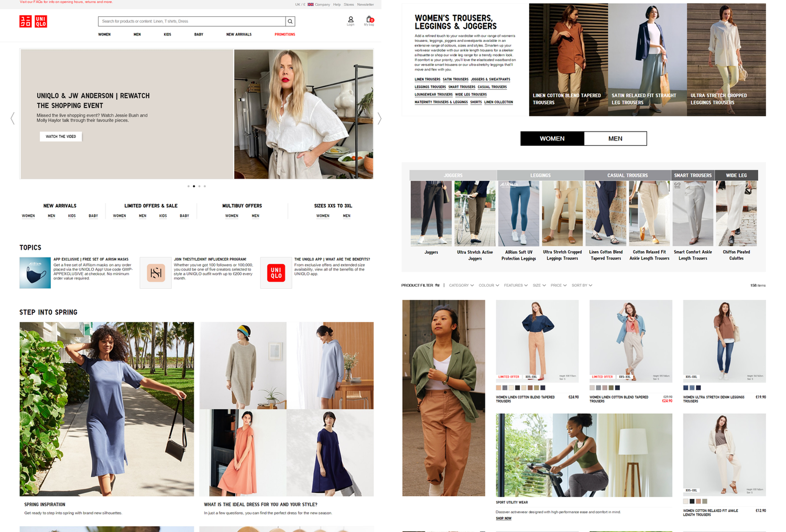The height and width of the screenshot is (532, 786).
Task: Open the Linen Collection link
Action: tap(498, 102)
